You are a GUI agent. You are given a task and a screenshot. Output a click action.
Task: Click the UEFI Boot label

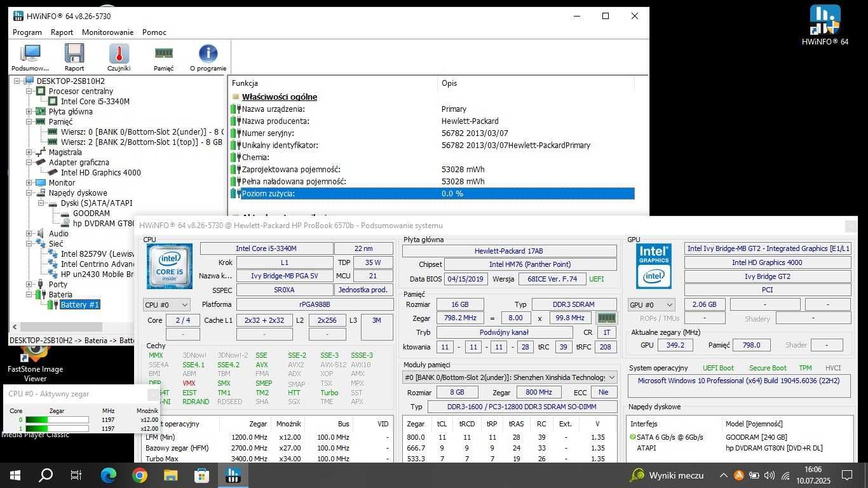[x=718, y=368]
